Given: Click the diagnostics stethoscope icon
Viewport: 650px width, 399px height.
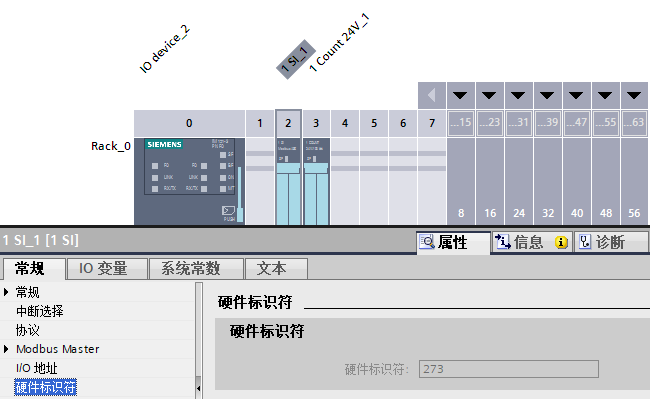Looking at the screenshot, I should click(585, 242).
